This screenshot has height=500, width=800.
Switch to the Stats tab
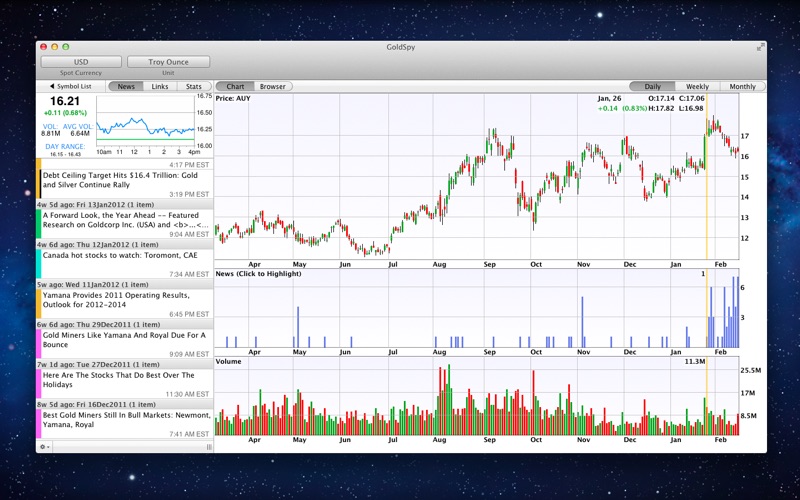coord(194,86)
